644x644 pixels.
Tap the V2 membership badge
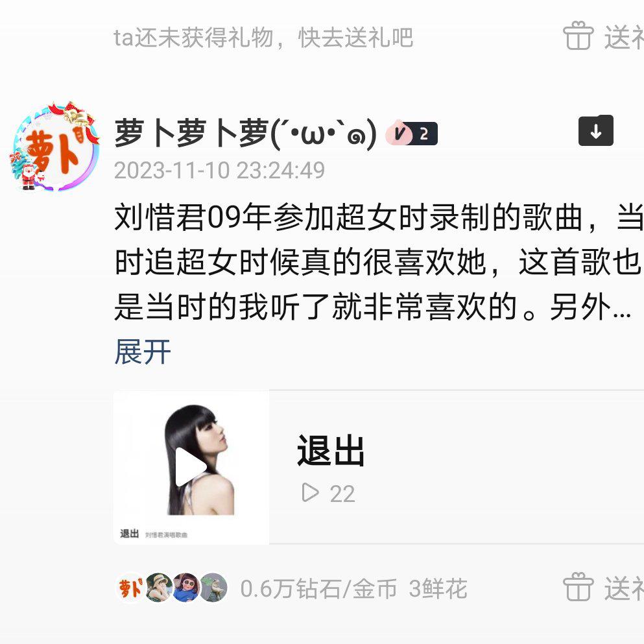click(x=412, y=133)
